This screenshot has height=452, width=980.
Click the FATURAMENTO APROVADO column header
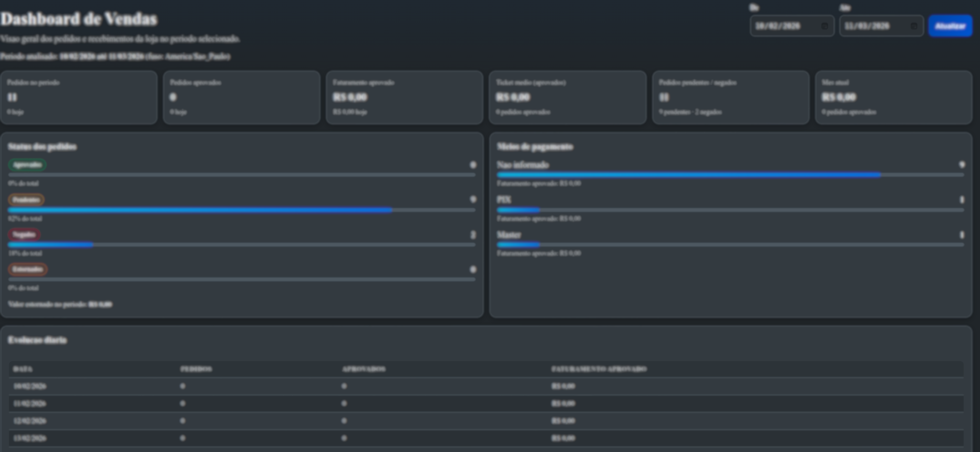tap(599, 369)
